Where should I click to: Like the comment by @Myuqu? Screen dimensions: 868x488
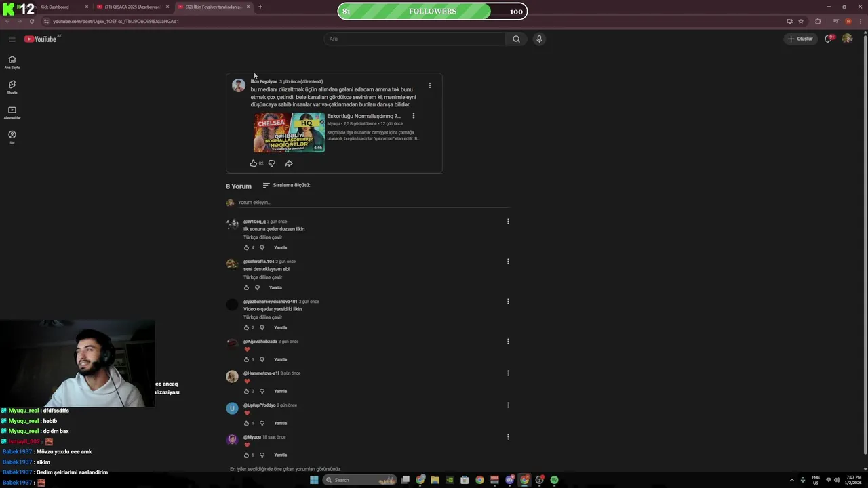tap(246, 455)
